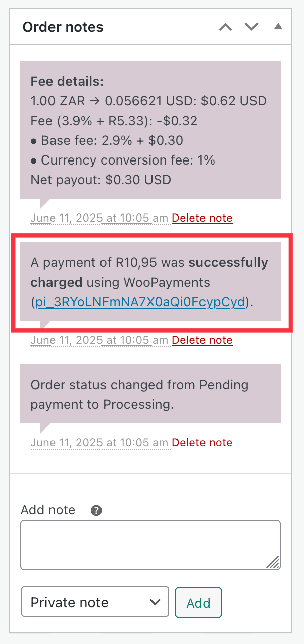
Task: Move the Order notes panel up
Action: coord(225,27)
